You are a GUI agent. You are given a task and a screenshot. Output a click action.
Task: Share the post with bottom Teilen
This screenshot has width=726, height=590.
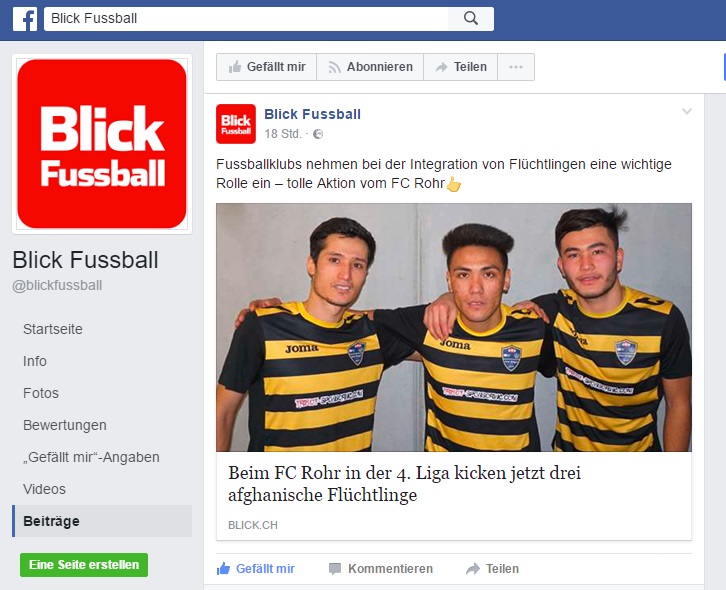pos(493,569)
